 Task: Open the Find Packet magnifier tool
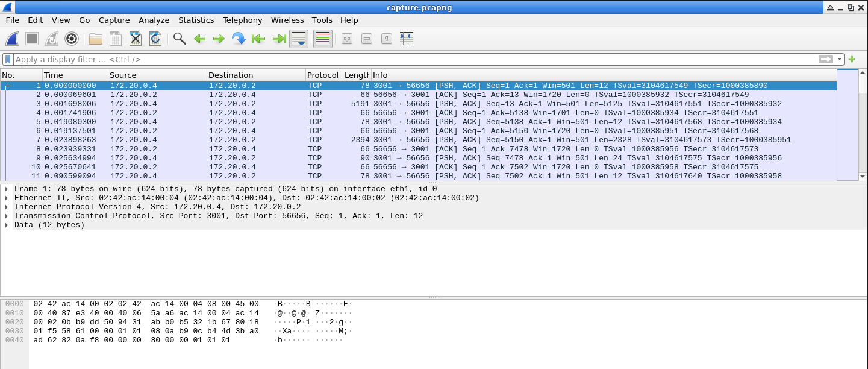coord(179,38)
